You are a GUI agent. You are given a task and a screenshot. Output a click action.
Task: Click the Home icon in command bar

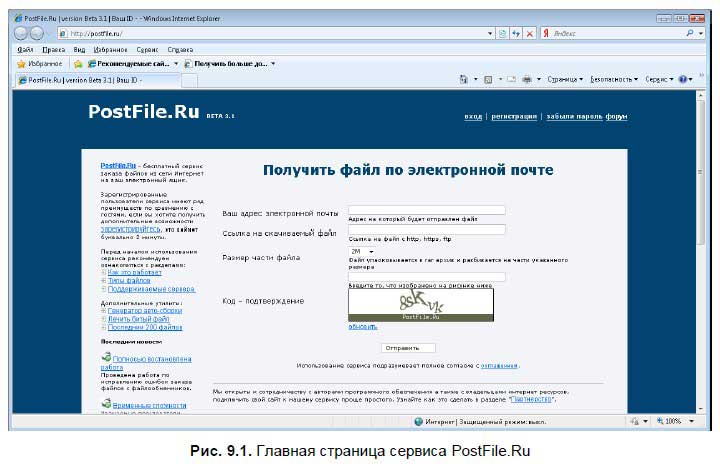tap(463, 78)
